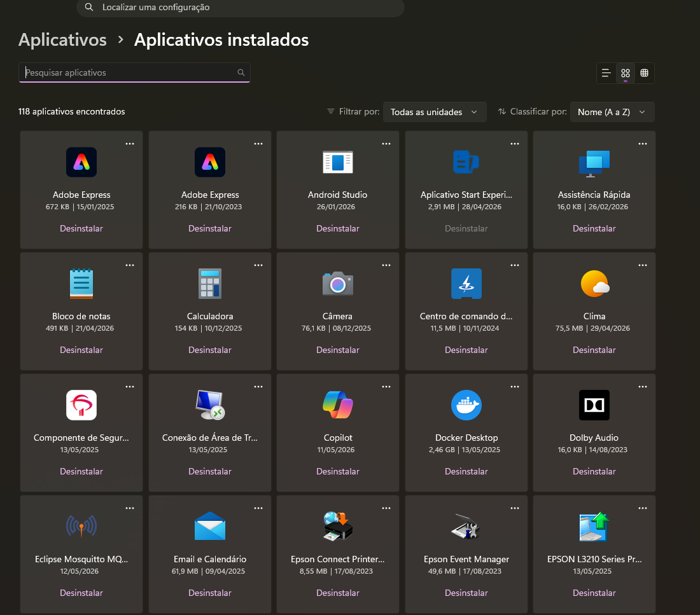Click the Centro de comando d... app name
The height and width of the screenshot is (615, 700).
pos(466,317)
